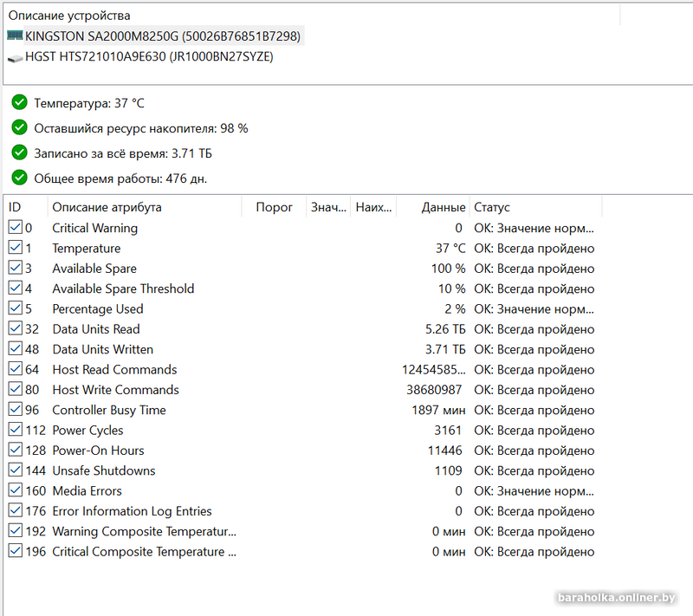Click the Температура: 37 °C summary line

[x=89, y=103]
